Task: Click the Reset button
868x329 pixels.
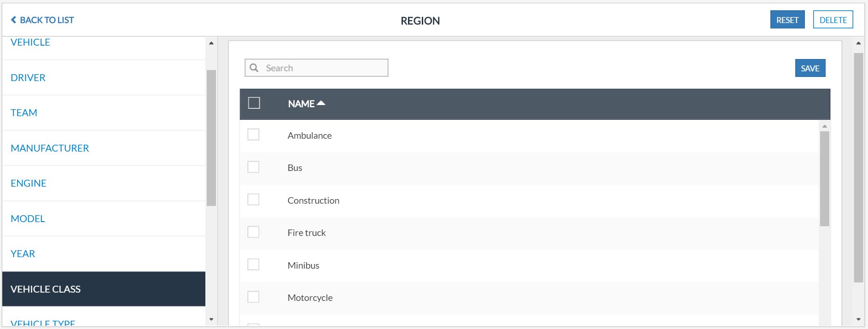Action: pos(787,20)
